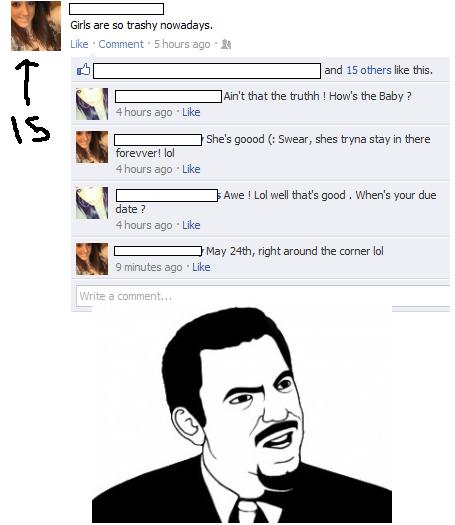Open avatar next to 'She's goood' comment
Screen dimensions: 455x525
click(92, 147)
